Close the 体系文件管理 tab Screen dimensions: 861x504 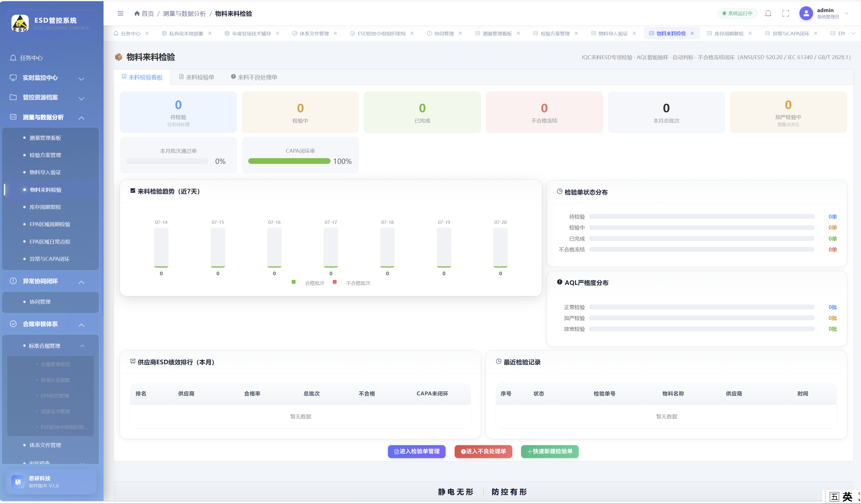tap(335, 33)
